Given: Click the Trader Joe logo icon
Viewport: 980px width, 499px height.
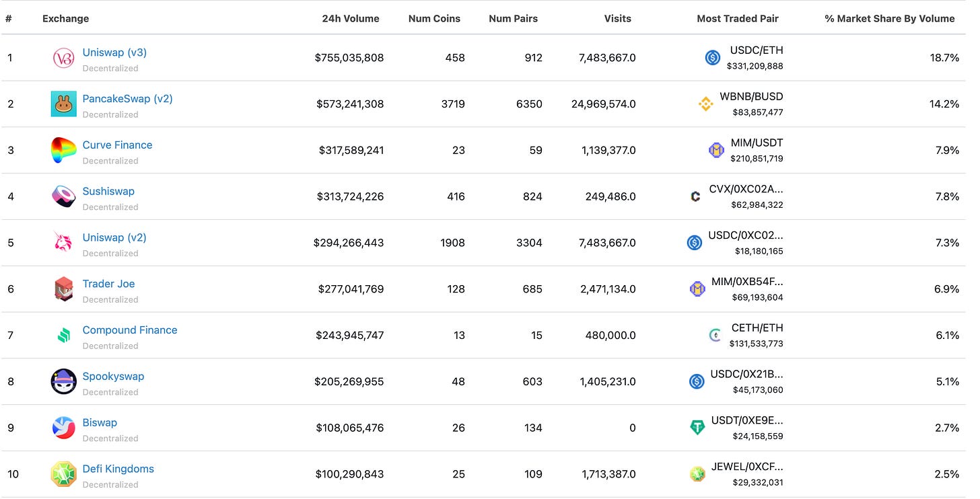Looking at the screenshot, I should (x=63, y=289).
